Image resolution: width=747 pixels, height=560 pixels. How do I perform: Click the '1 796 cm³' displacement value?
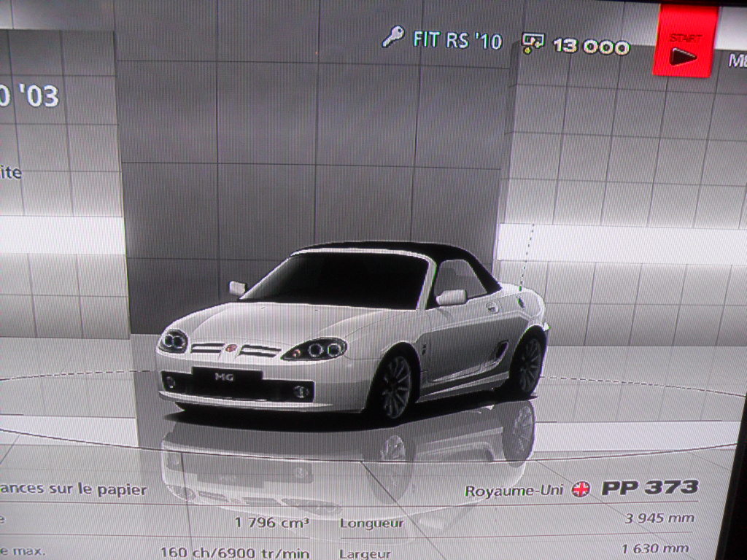tap(272, 522)
